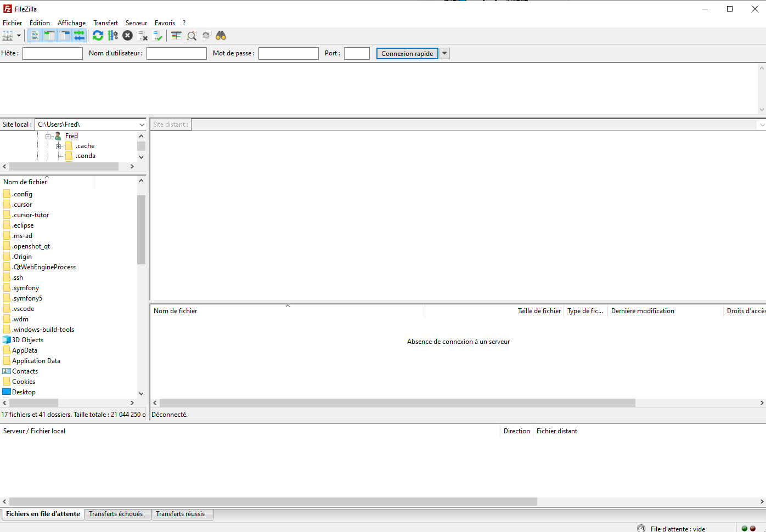The height and width of the screenshot is (532, 766).
Task: Click the Direction column header in the queue
Action: click(x=517, y=431)
